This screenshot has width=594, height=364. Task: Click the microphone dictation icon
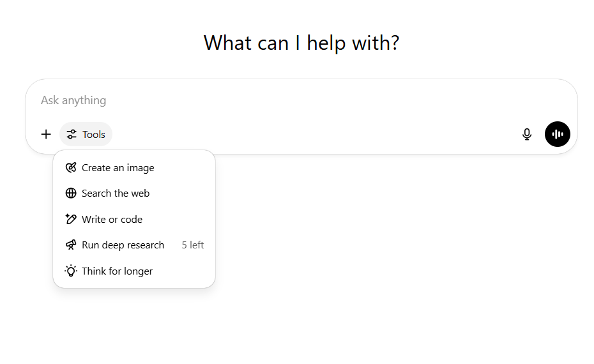click(527, 134)
